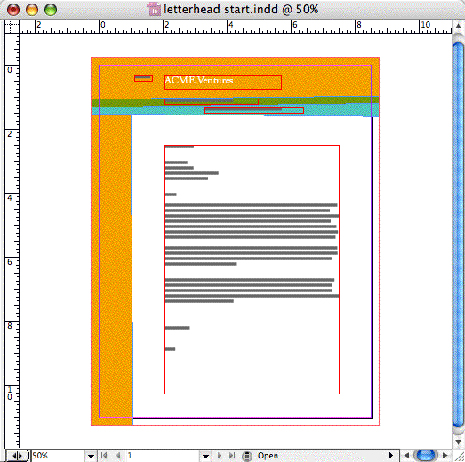Click the horizontal ruler
Image resolution: width=465 pixels, height=462 pixels.
tap(236, 27)
